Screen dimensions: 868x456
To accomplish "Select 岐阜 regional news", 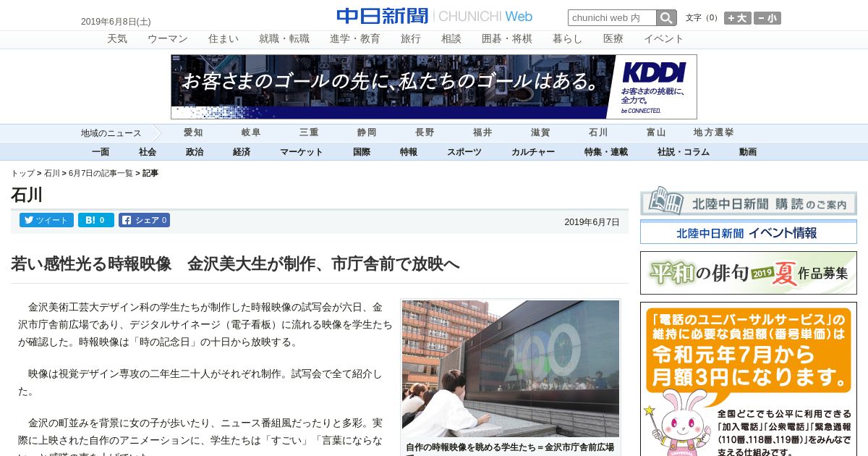I will pyautogui.click(x=251, y=132).
